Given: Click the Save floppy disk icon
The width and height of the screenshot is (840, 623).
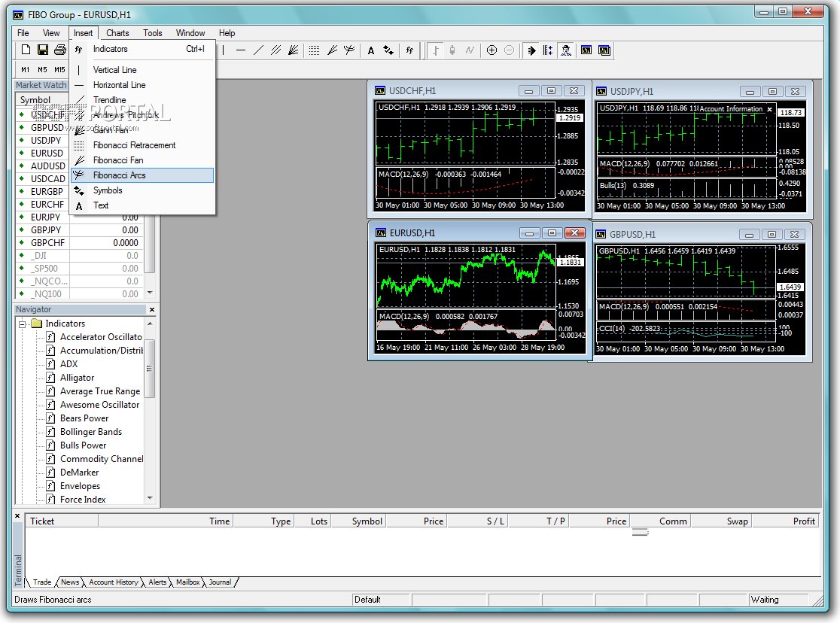Looking at the screenshot, I should tap(43, 50).
